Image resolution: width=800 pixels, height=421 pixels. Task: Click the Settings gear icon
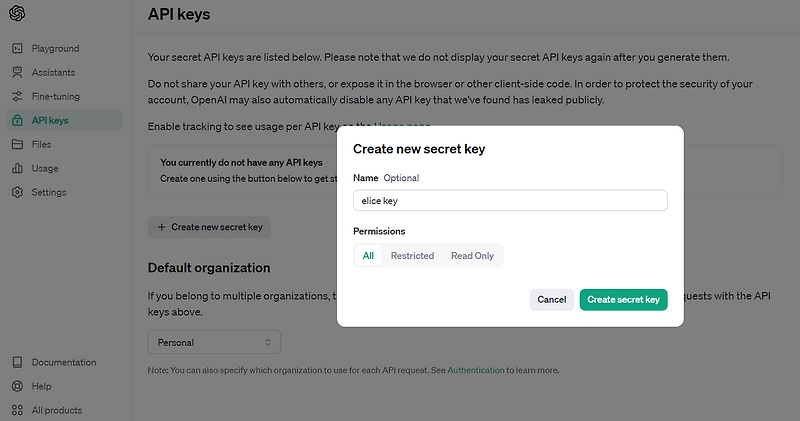tap(18, 192)
